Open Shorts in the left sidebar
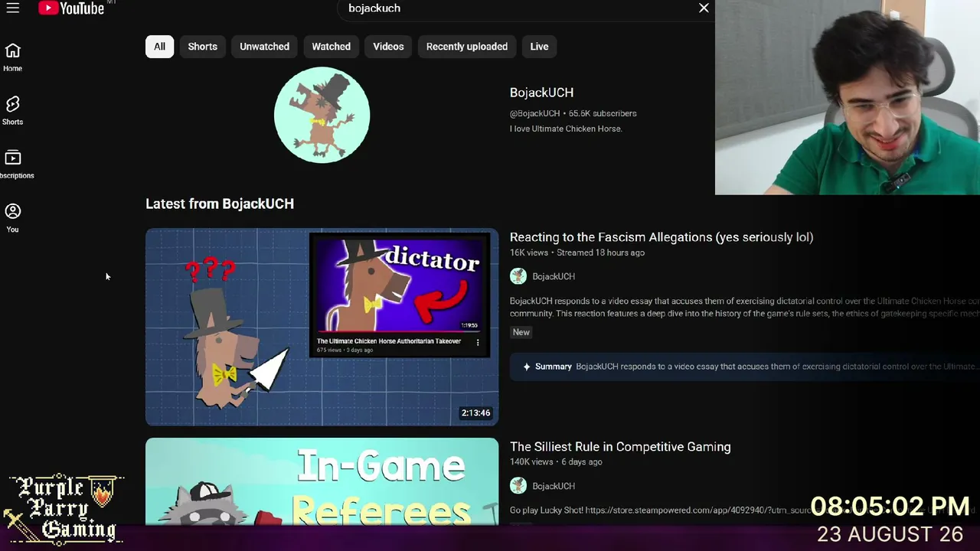The width and height of the screenshot is (980, 551). (x=13, y=111)
